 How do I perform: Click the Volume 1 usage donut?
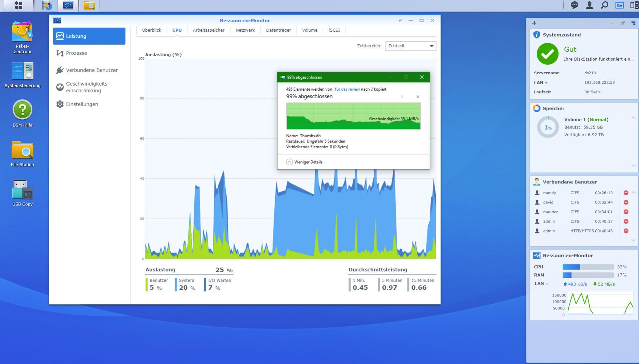(x=548, y=127)
